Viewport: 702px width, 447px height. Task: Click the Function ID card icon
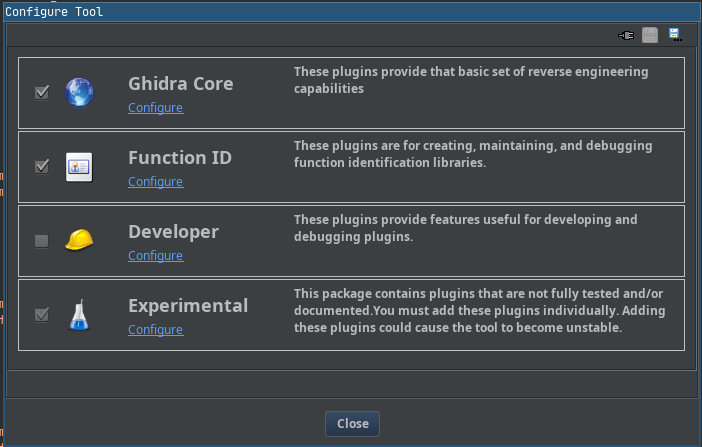click(x=79, y=167)
